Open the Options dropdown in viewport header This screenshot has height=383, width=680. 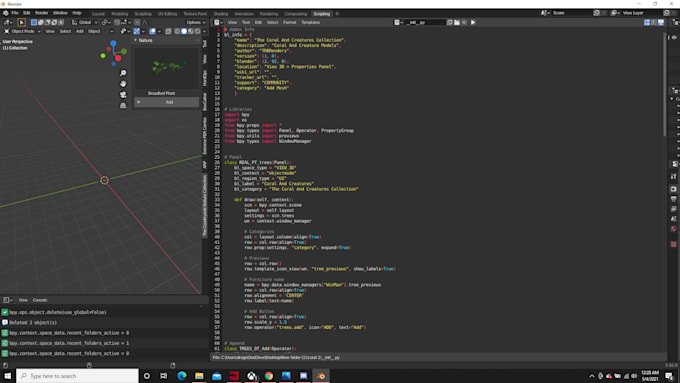[196, 22]
